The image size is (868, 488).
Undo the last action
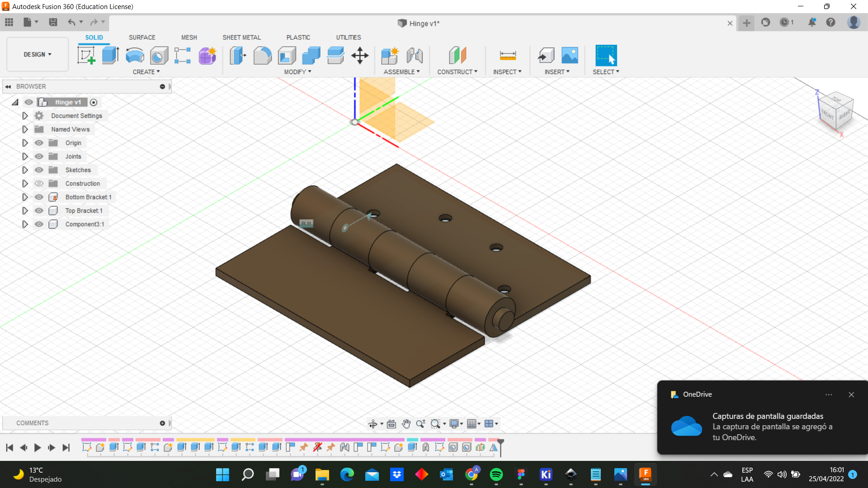[x=71, y=22]
